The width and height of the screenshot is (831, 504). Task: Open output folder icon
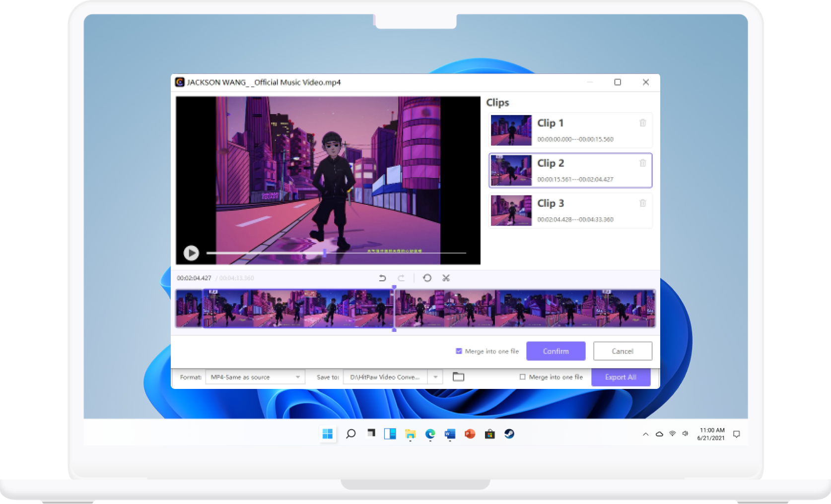pyautogui.click(x=458, y=377)
